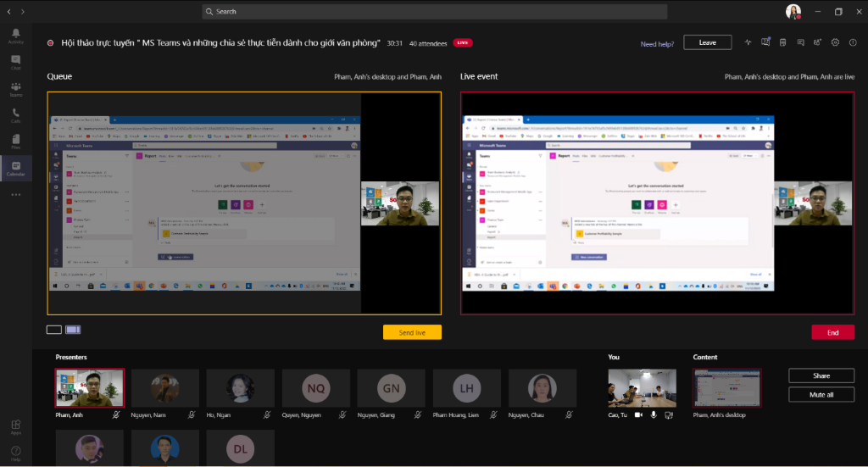Click the Queue preview pane
The image size is (868, 467).
(244, 203)
